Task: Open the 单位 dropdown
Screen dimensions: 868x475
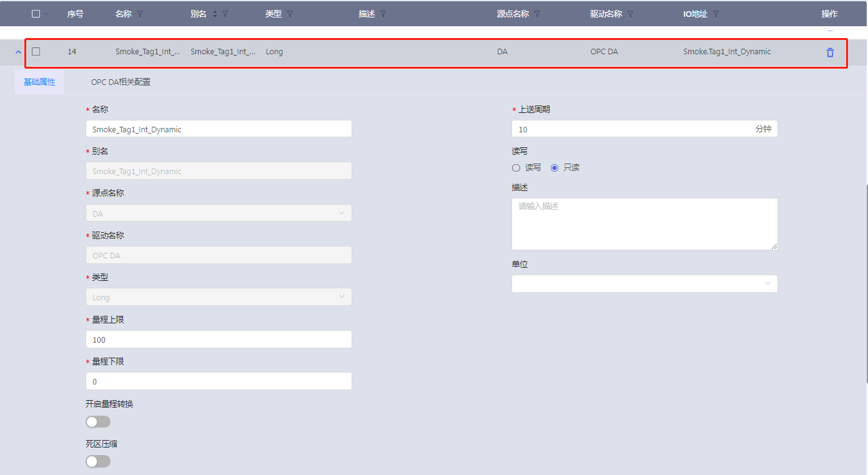Action: tap(644, 283)
